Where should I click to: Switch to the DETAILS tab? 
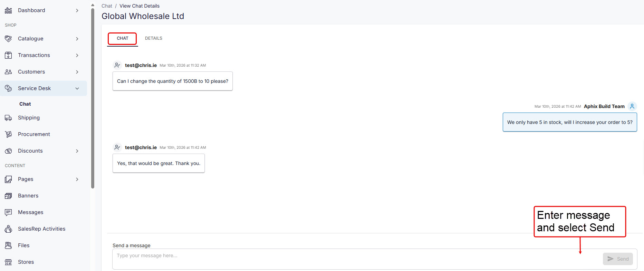pyautogui.click(x=154, y=38)
